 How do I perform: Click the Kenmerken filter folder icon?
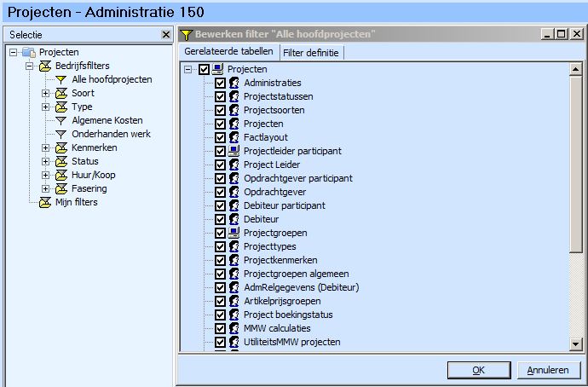click(61, 147)
